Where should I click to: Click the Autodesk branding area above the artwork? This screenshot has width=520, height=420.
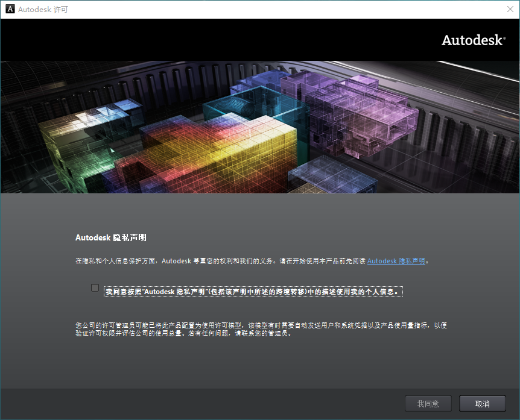pyautogui.click(x=473, y=40)
